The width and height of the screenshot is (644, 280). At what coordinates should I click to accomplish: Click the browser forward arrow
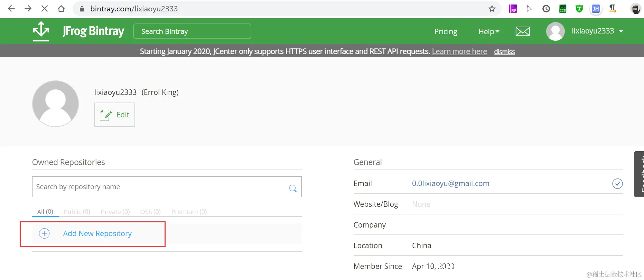pyautogui.click(x=28, y=9)
